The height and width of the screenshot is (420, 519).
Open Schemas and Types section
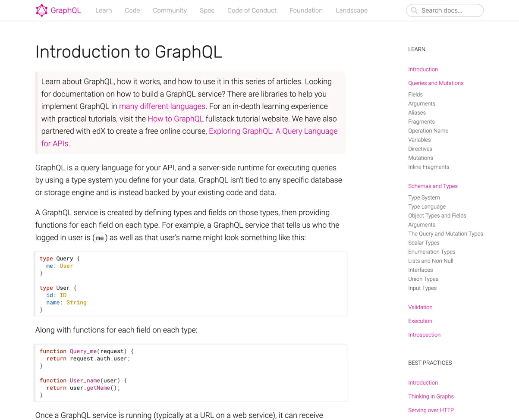point(433,186)
